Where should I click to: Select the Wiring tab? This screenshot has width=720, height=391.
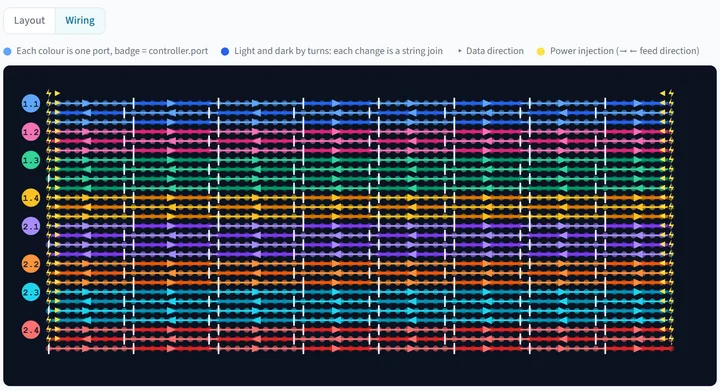click(80, 21)
